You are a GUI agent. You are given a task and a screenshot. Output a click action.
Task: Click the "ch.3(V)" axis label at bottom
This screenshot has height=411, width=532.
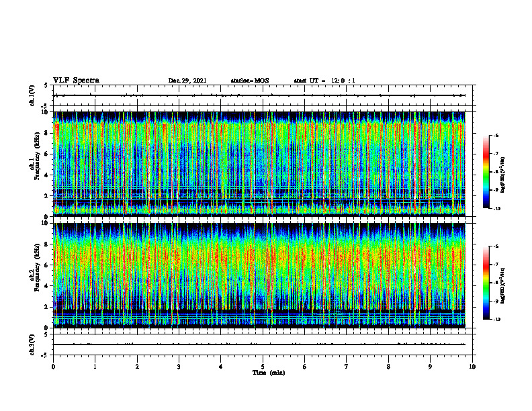[x=32, y=345]
